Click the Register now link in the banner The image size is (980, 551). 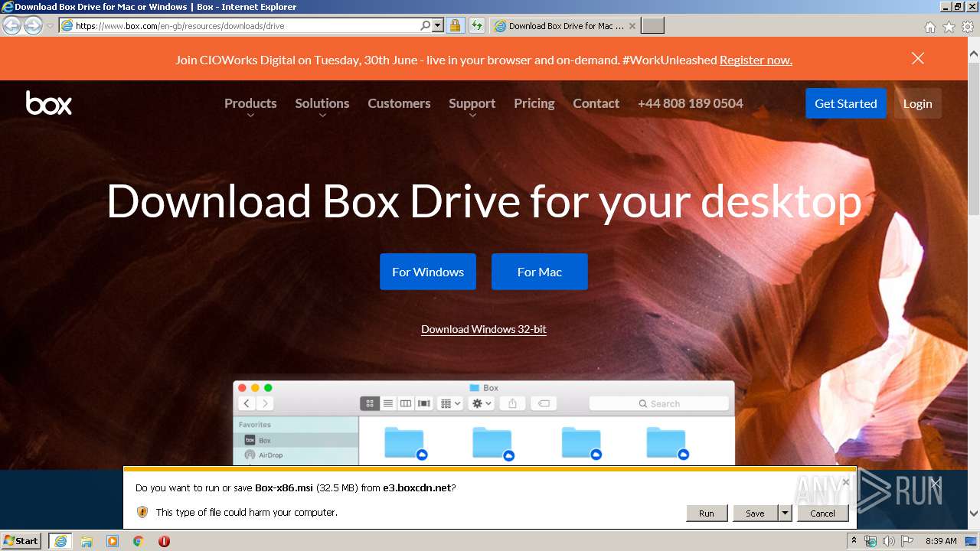click(x=756, y=60)
